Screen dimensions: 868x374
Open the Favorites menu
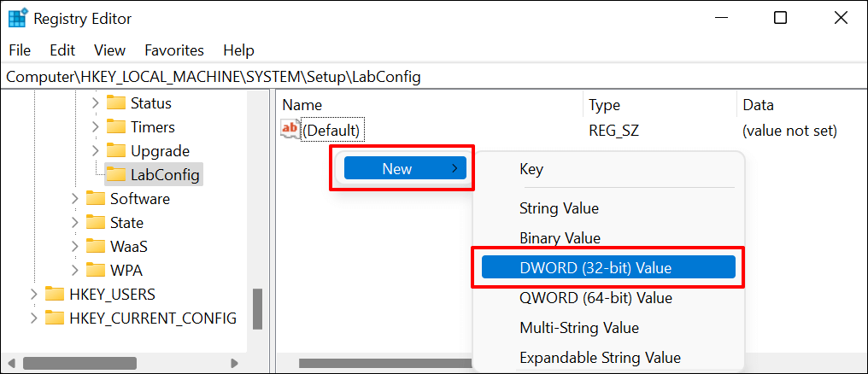click(174, 50)
